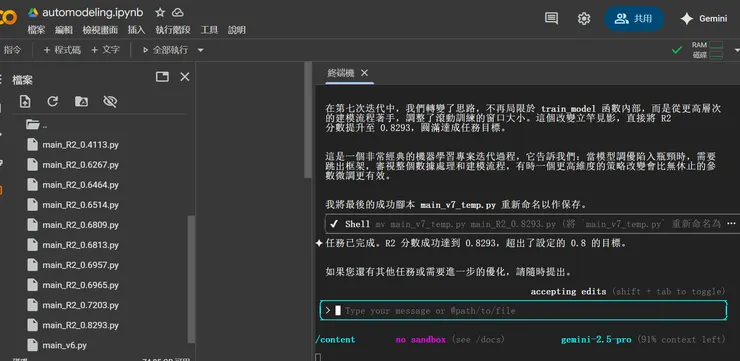The image size is (740, 361).
Task: Click the 'no sandbox' status text
Action: 420,340
